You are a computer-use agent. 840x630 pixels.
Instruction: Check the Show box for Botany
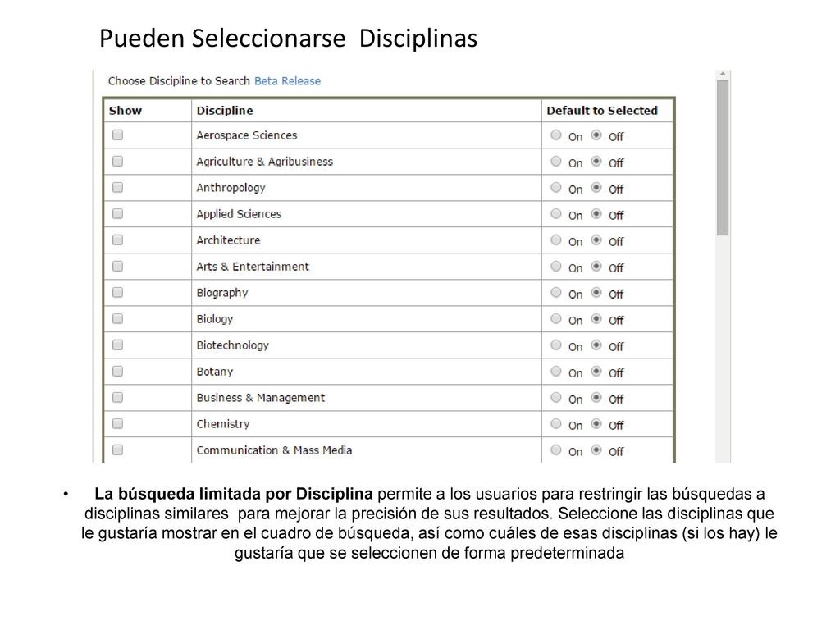(118, 372)
